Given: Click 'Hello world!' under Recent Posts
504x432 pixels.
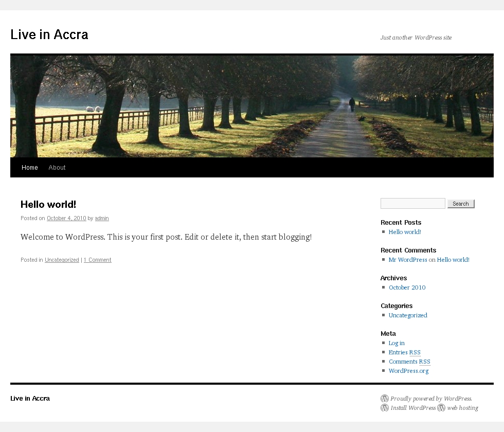Looking at the screenshot, I should [x=405, y=232].
